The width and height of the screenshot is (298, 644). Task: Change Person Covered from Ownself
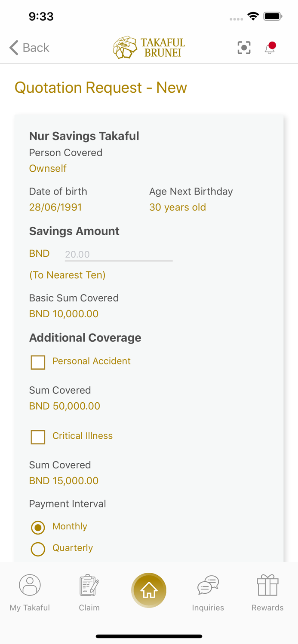click(47, 168)
